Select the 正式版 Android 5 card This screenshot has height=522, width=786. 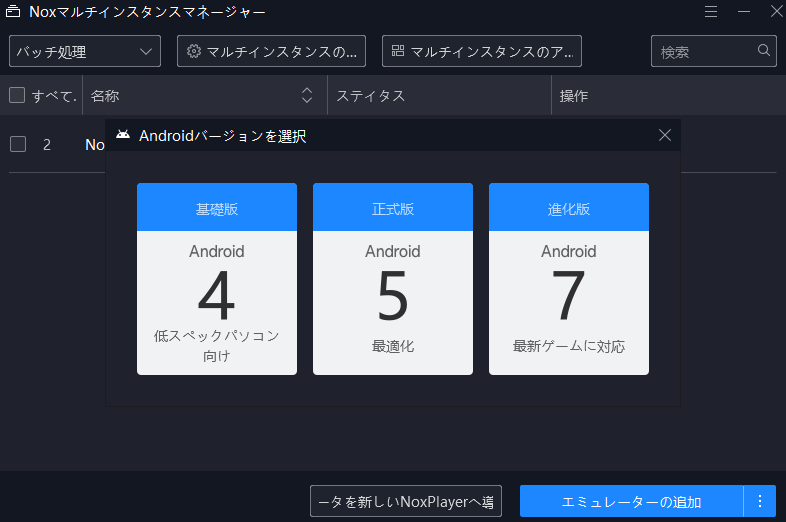pyautogui.click(x=393, y=279)
